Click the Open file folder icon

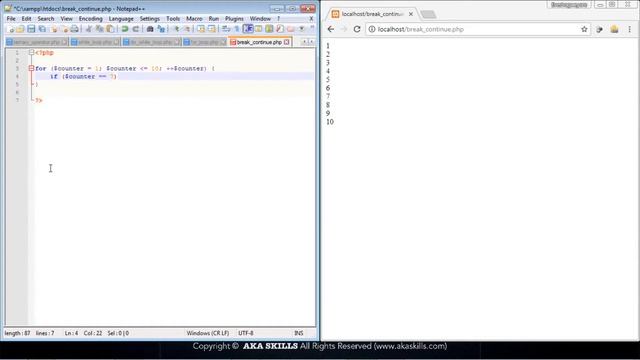point(20,29)
